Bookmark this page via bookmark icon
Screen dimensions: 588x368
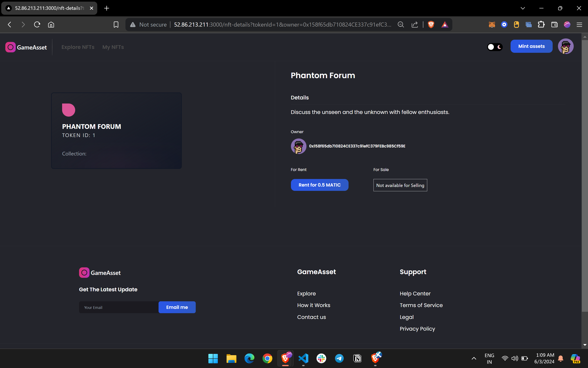pos(116,25)
